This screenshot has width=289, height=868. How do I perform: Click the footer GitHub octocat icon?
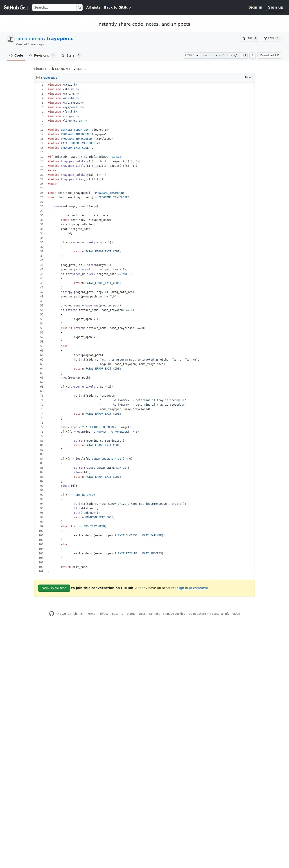click(52, 614)
